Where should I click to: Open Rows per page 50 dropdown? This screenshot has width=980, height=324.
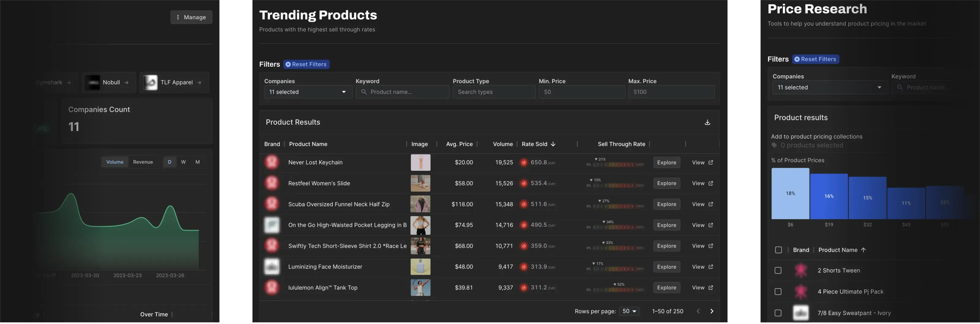point(629,312)
